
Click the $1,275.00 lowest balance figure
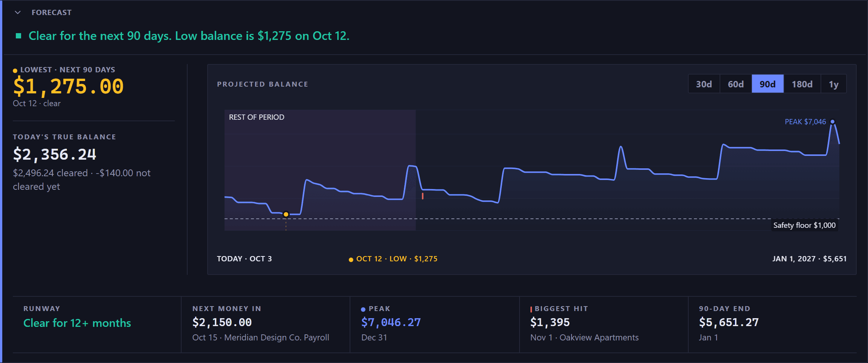(x=69, y=86)
